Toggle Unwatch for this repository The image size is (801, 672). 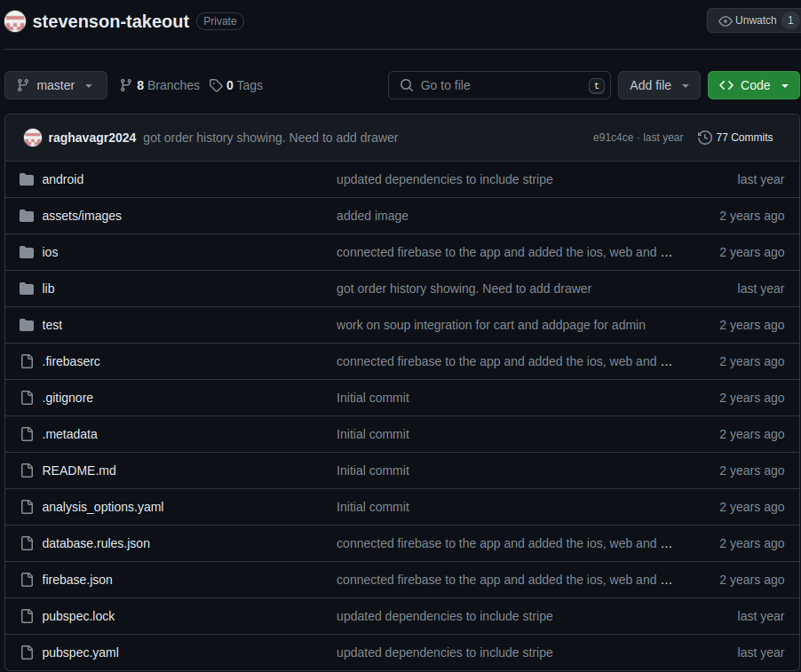(x=749, y=20)
